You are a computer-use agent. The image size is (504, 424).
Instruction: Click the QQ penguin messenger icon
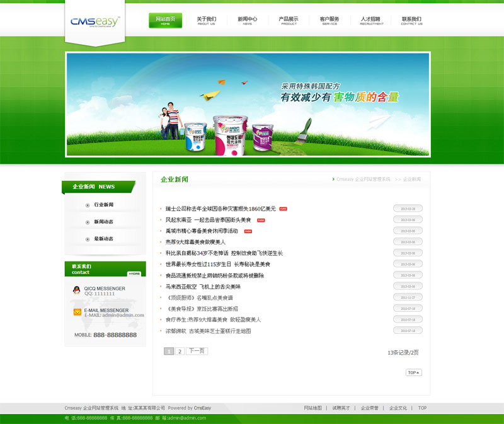pos(77,290)
